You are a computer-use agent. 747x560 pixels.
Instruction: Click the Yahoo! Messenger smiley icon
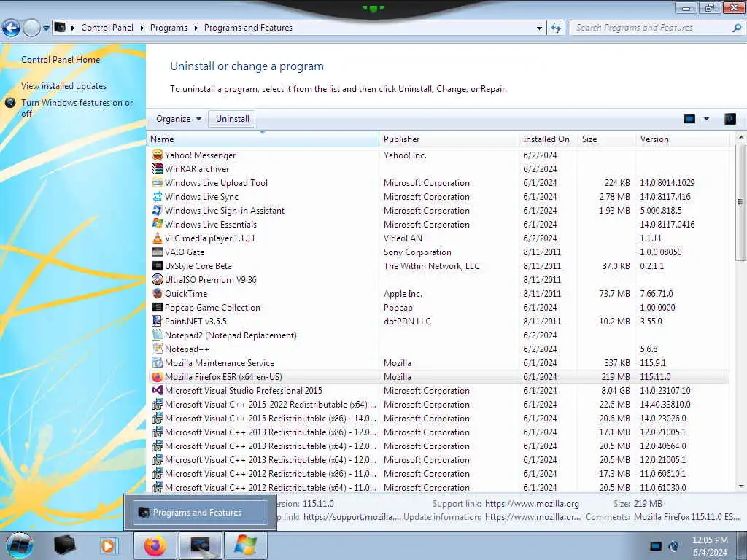[158, 155]
